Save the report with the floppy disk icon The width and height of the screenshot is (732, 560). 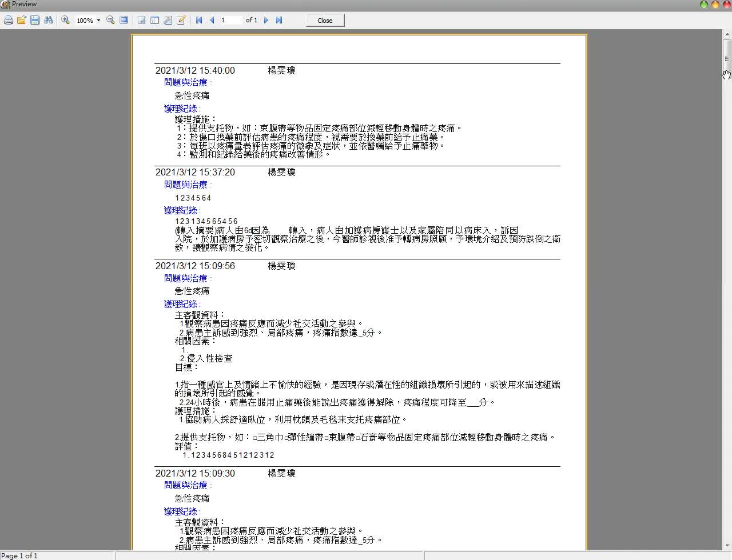[35, 20]
